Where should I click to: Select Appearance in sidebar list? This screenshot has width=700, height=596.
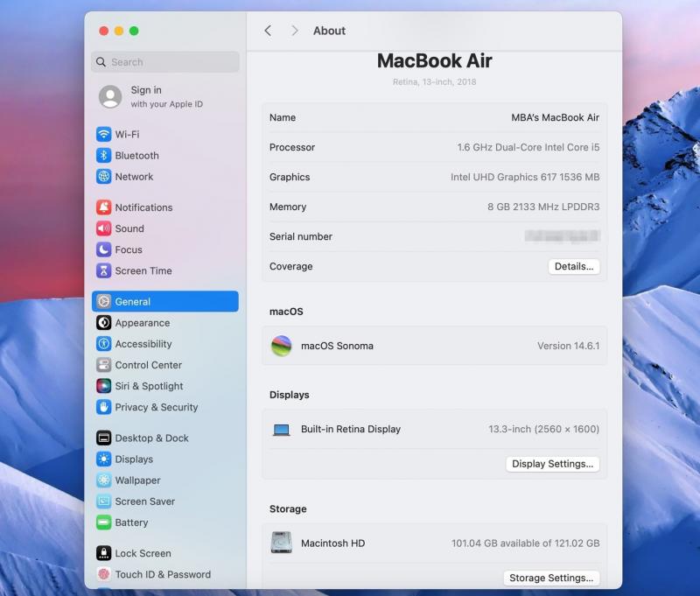click(165, 323)
